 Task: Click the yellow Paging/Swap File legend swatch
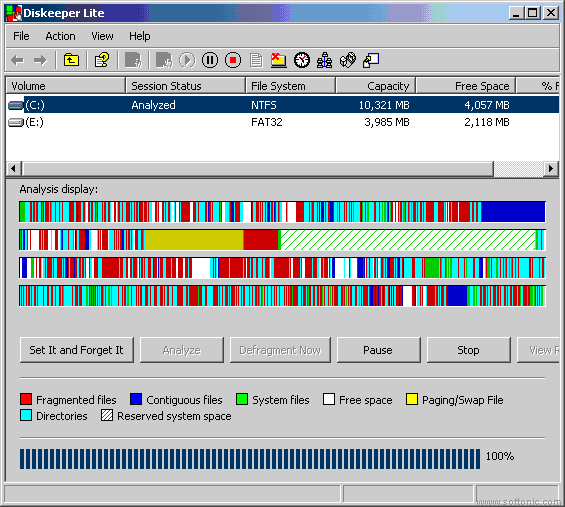[412, 399]
